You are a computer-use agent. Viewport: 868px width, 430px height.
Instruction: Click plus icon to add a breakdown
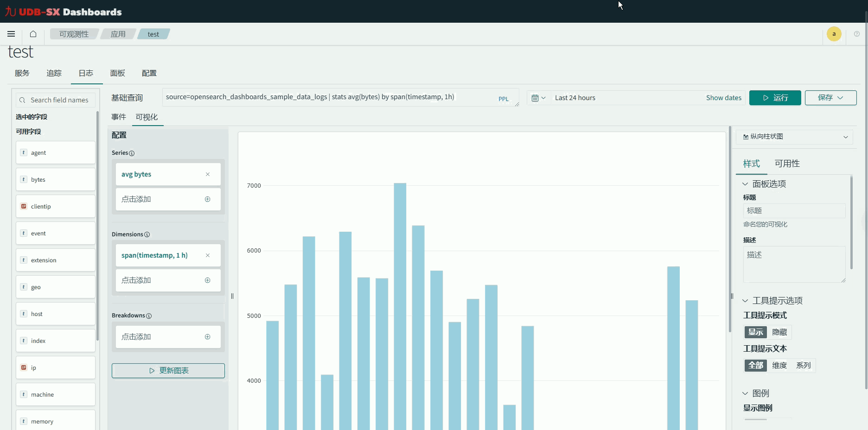click(x=207, y=337)
